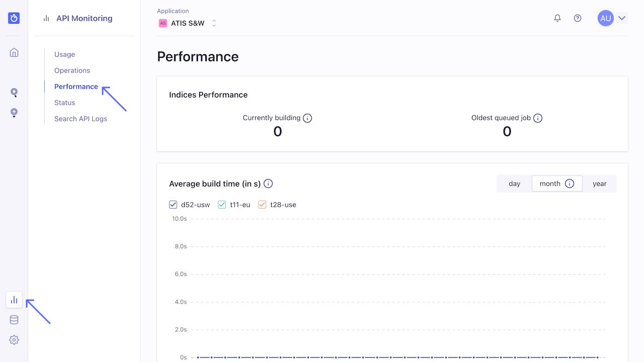The image size is (644, 362).
Task: Click the help question mark icon
Action: [x=577, y=18]
